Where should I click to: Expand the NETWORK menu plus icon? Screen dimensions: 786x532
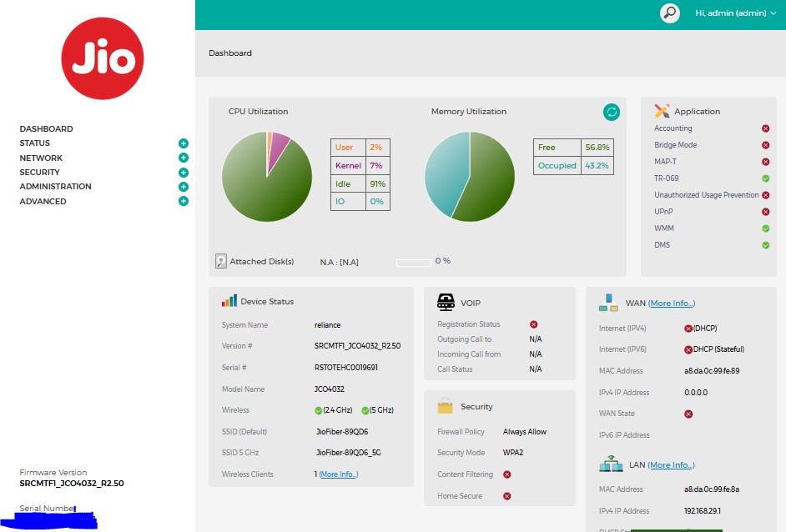(184, 158)
